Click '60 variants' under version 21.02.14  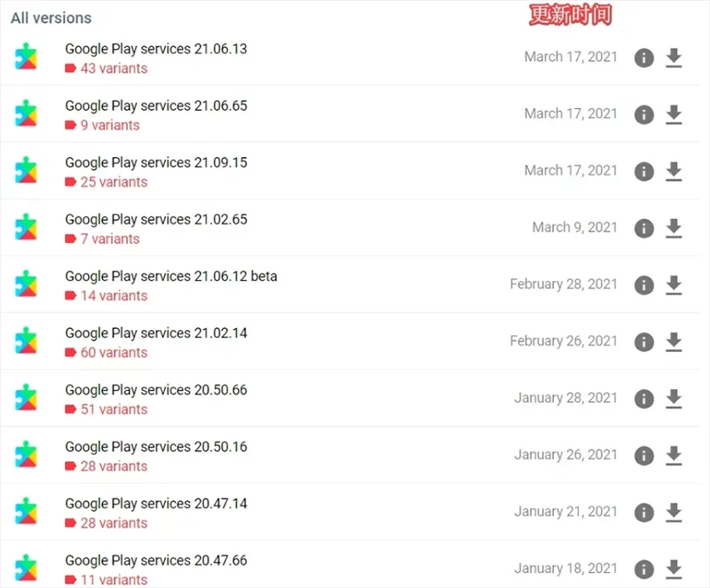click(x=114, y=353)
